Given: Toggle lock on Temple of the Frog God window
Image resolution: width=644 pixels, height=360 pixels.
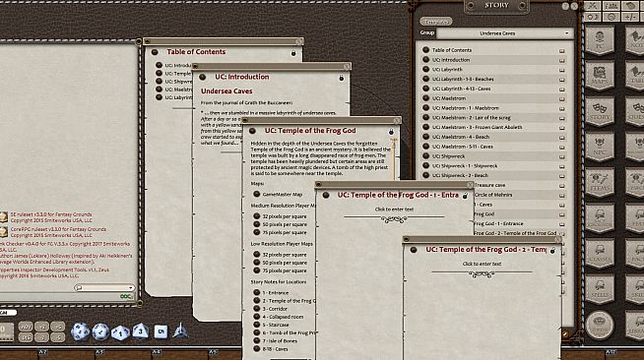Looking at the screenshot, I should point(391,132).
